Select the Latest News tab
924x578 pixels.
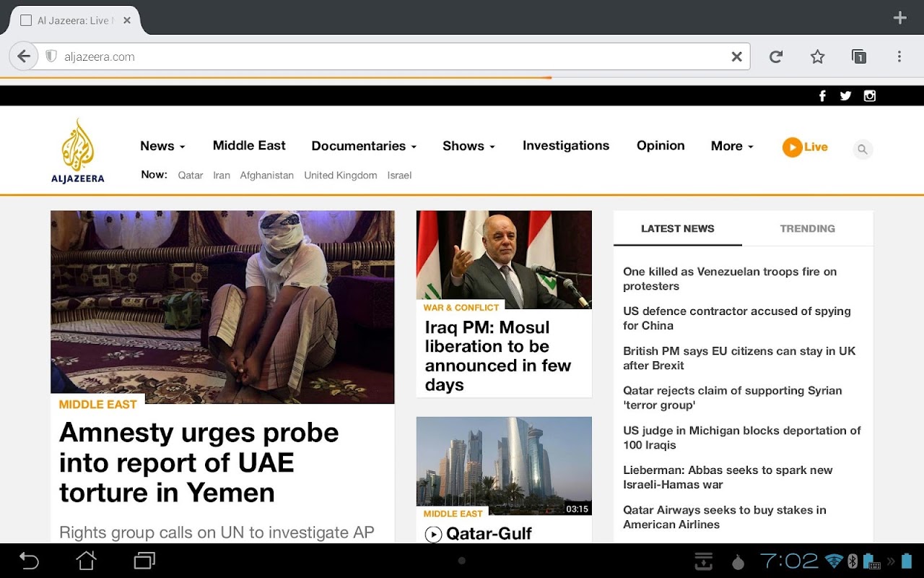[x=678, y=228]
